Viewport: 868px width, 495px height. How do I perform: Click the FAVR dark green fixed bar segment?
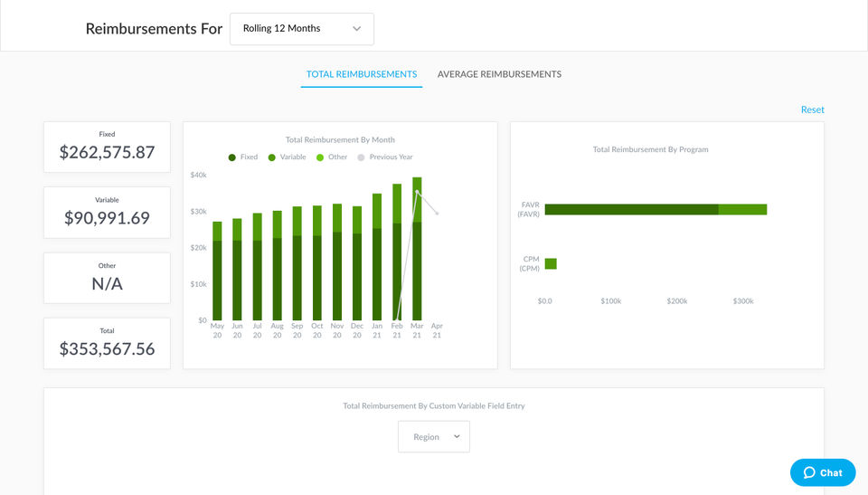[631, 210]
